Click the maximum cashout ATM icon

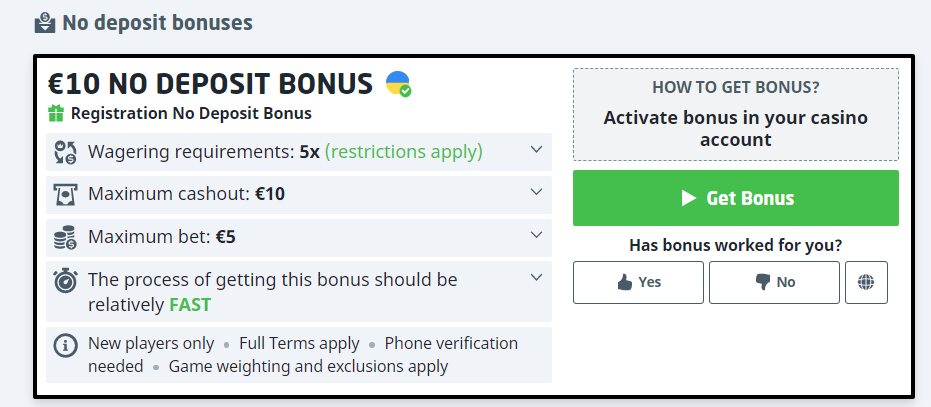(x=65, y=194)
